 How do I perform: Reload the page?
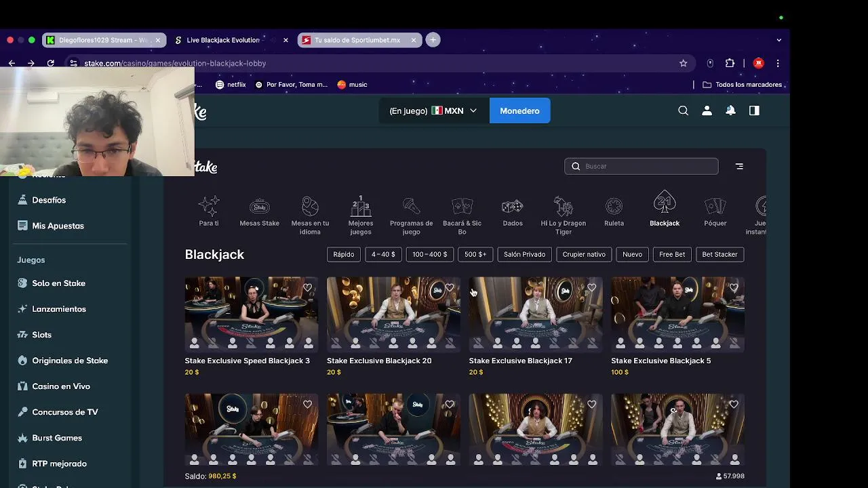(50, 63)
